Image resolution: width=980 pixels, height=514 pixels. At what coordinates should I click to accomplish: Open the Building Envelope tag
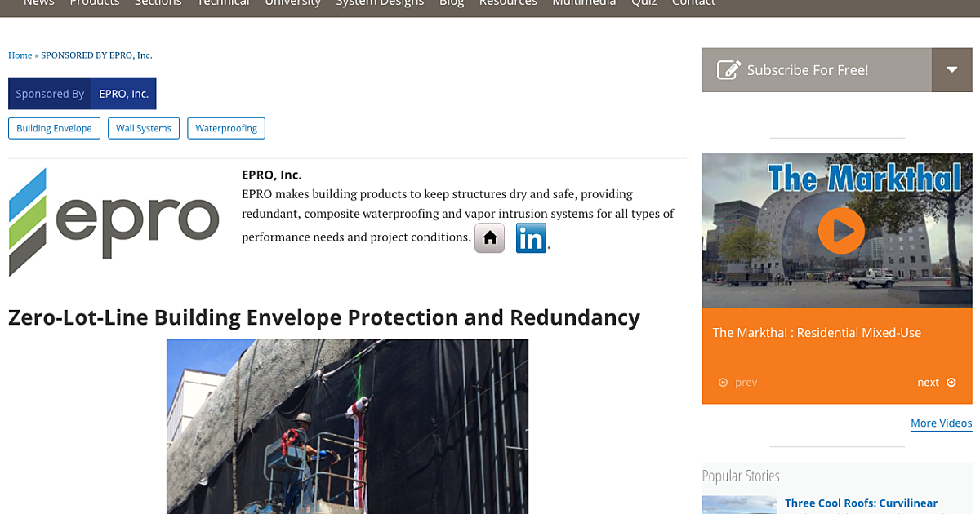coord(55,128)
